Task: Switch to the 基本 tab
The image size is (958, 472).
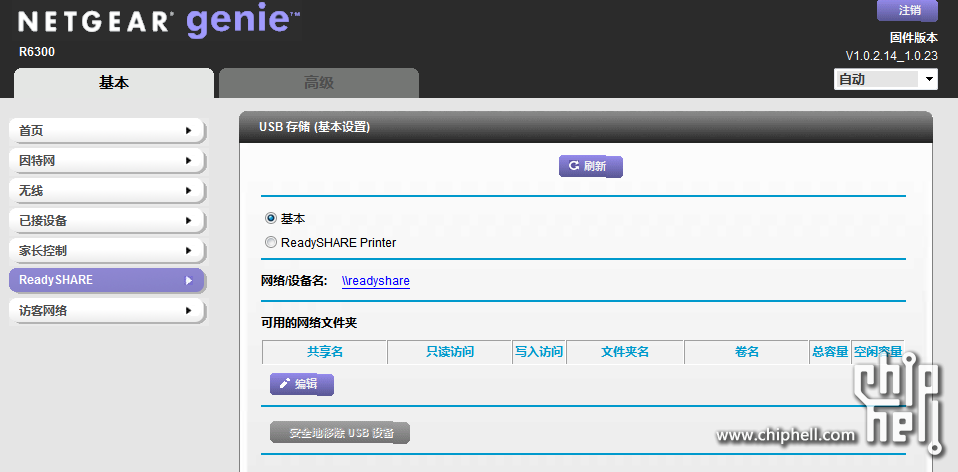Action: click(x=114, y=83)
